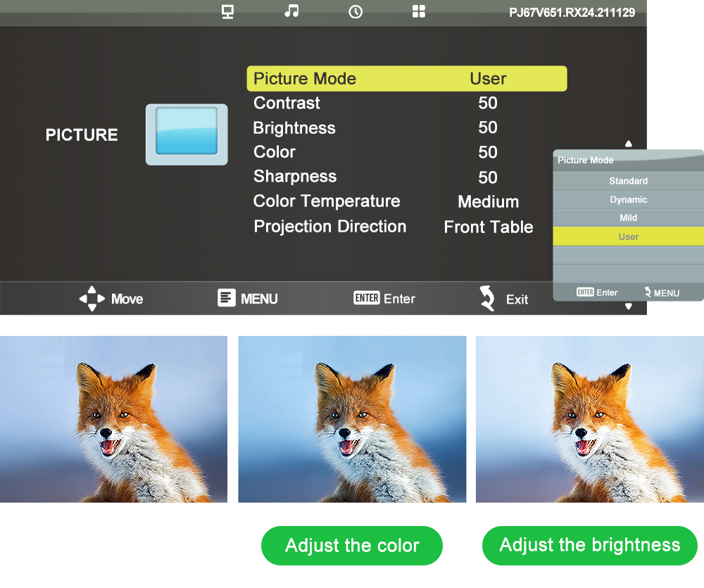
Task: Open the four-square grid options icon
Action: pos(419,12)
